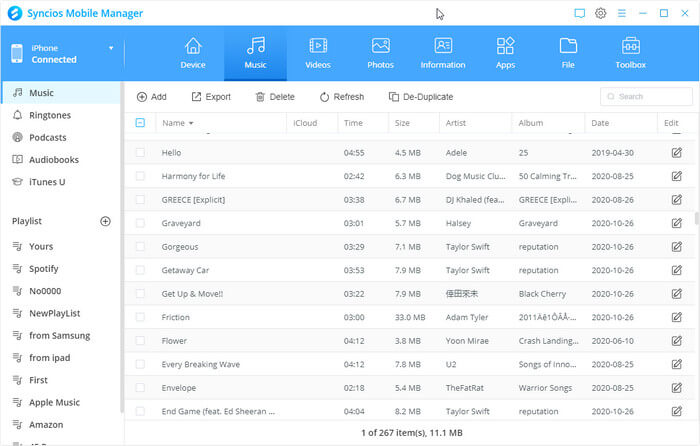This screenshot has width=700, height=446.
Task: Open the Apps tab
Action: coord(505,54)
